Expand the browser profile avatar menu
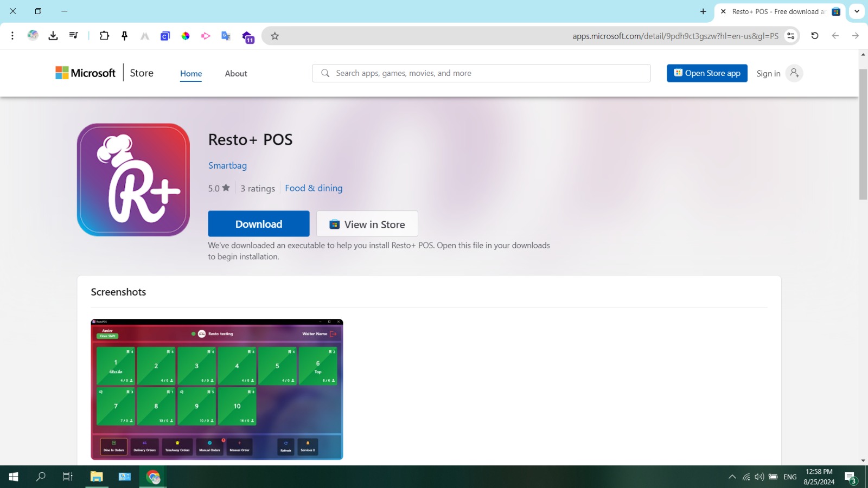868x488 pixels. click(33, 36)
